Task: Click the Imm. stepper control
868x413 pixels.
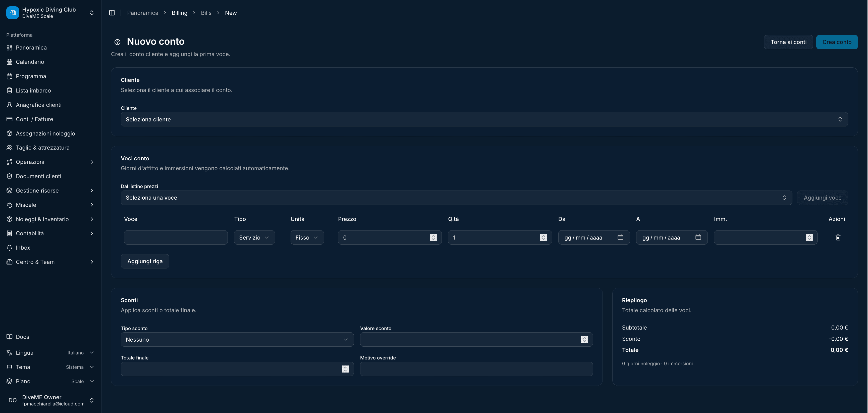Action: [809, 237]
